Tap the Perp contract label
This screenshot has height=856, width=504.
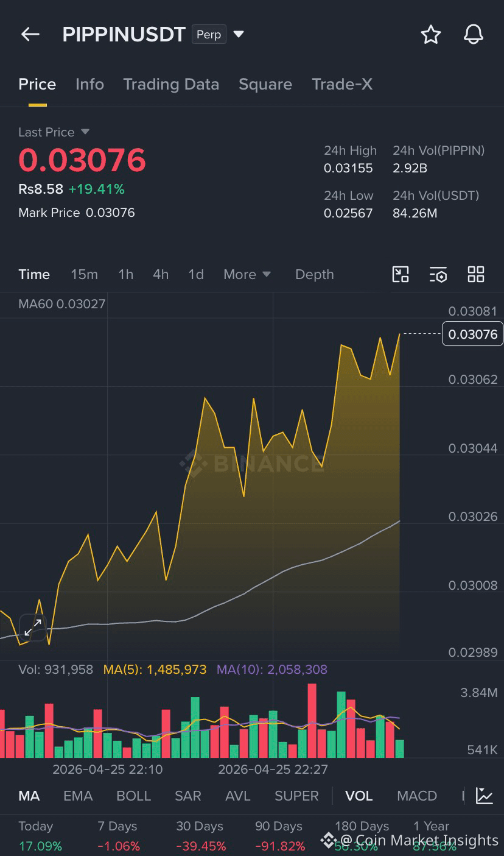click(209, 34)
